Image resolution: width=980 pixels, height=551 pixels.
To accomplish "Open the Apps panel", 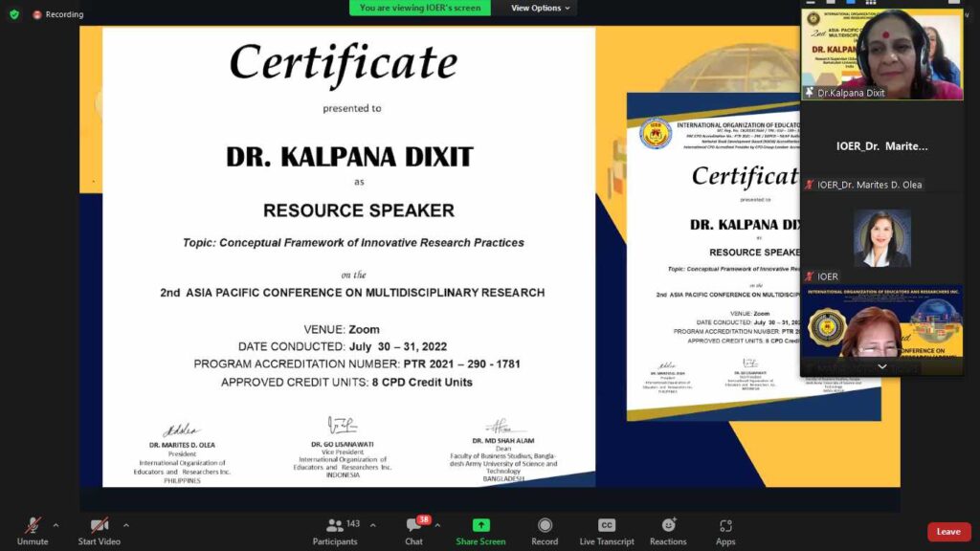I will click(x=725, y=525).
